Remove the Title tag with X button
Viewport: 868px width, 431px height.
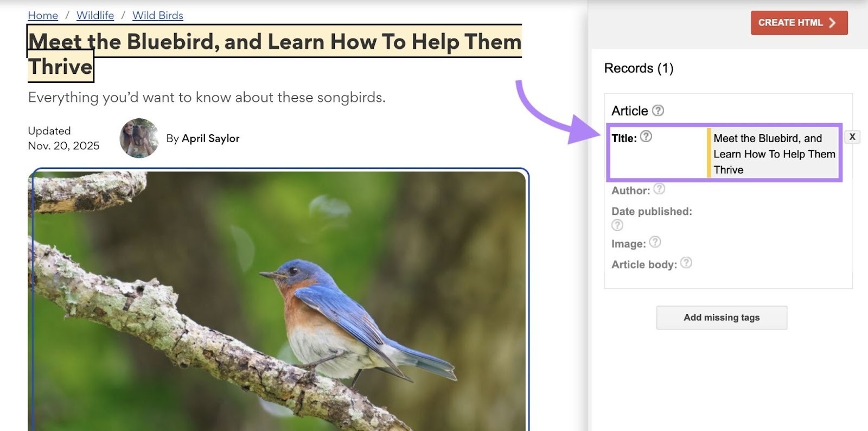click(852, 137)
